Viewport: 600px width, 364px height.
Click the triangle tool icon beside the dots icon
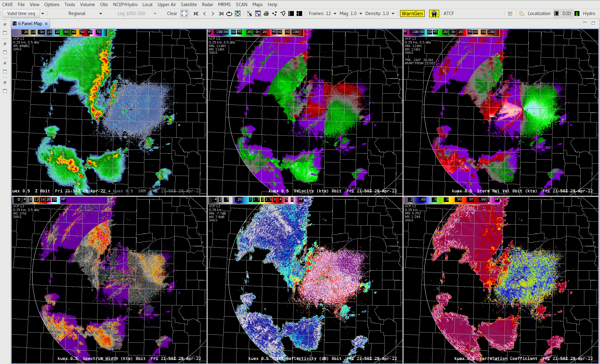(283, 14)
